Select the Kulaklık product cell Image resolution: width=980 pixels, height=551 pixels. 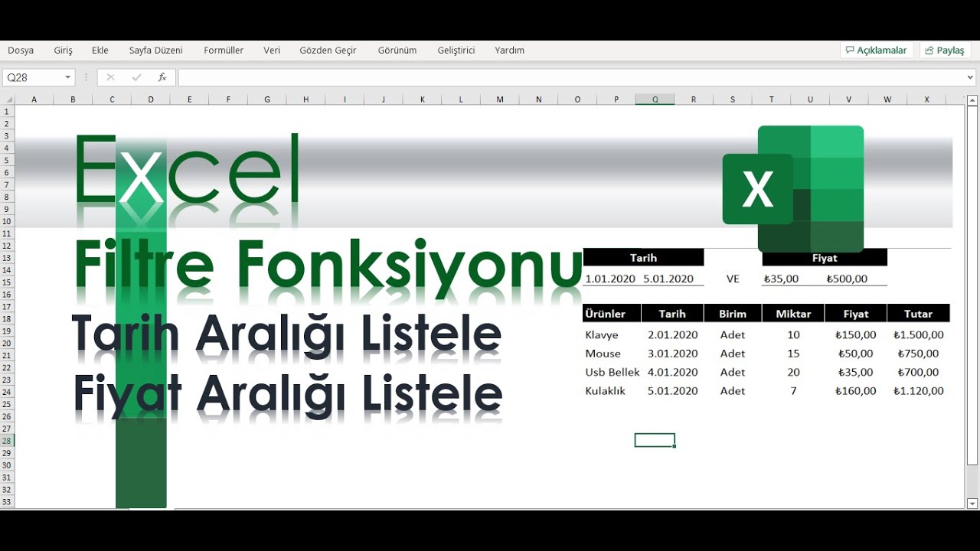click(x=605, y=391)
